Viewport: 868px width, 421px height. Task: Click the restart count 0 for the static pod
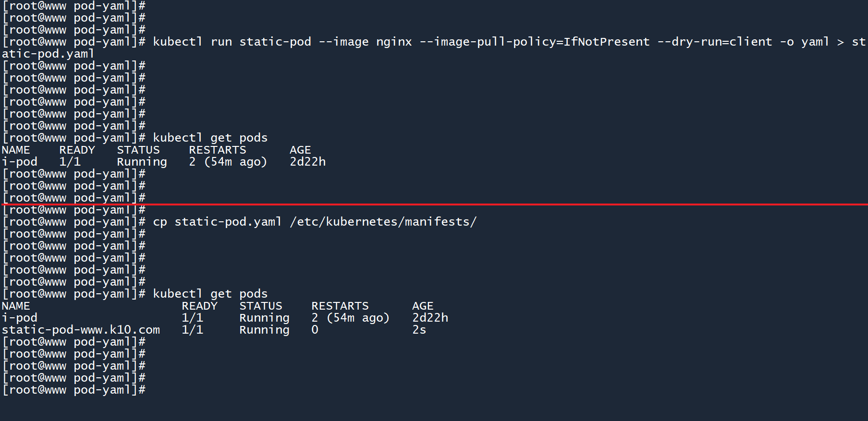coord(315,330)
